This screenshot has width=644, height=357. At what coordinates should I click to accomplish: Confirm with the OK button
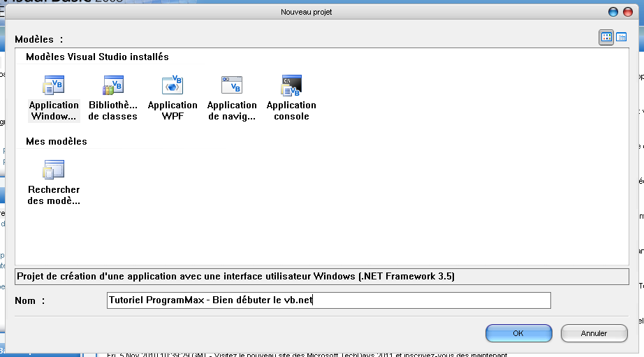(x=519, y=333)
